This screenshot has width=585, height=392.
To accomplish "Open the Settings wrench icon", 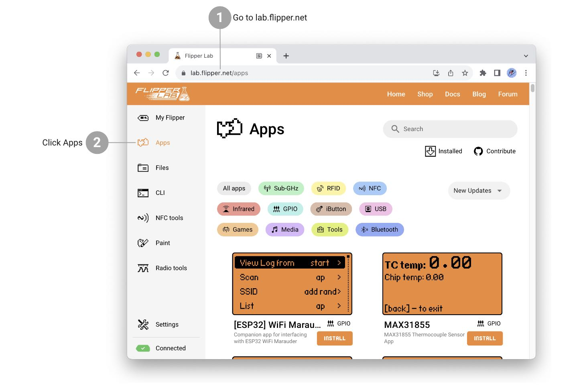I will pos(143,325).
